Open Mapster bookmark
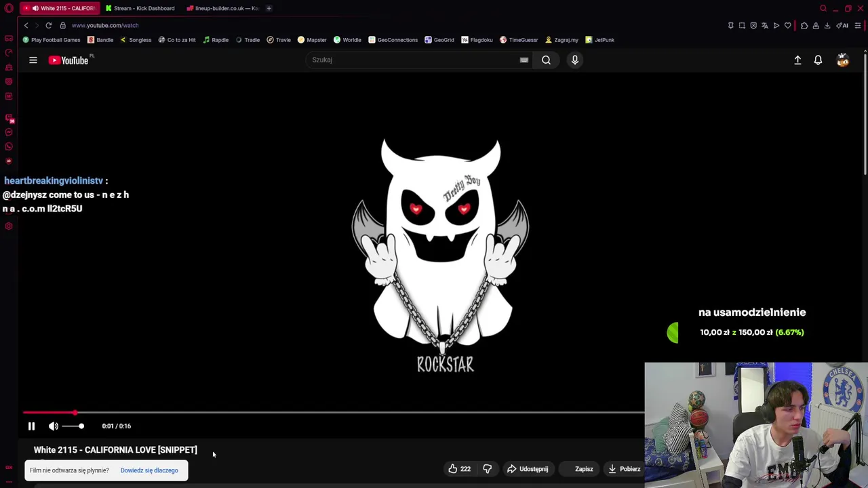 313,40
